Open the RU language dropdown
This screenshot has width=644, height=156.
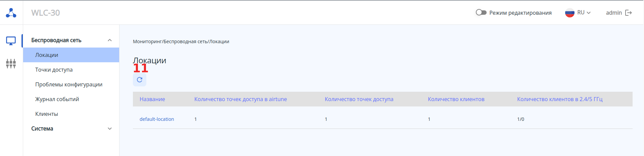point(584,13)
